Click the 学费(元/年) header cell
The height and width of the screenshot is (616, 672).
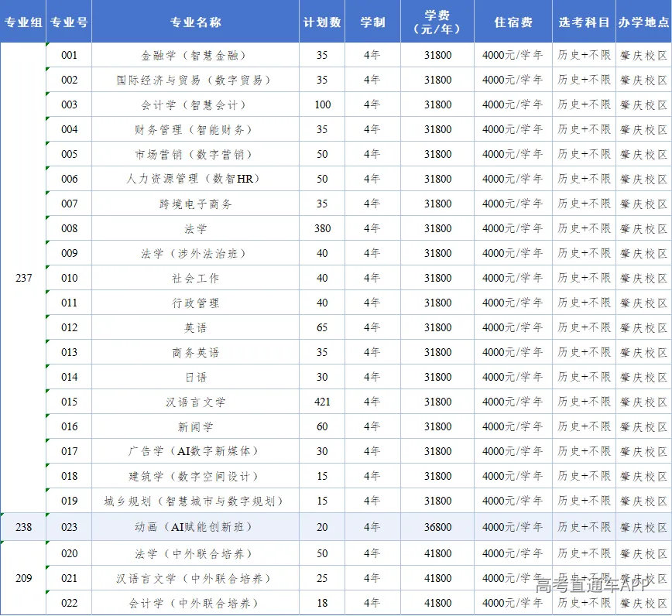tap(437, 22)
